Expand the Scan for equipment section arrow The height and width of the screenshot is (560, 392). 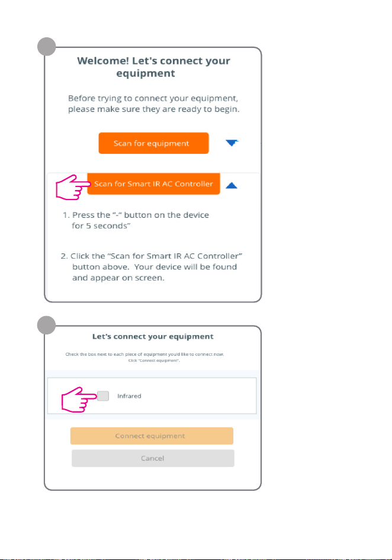coord(232,143)
